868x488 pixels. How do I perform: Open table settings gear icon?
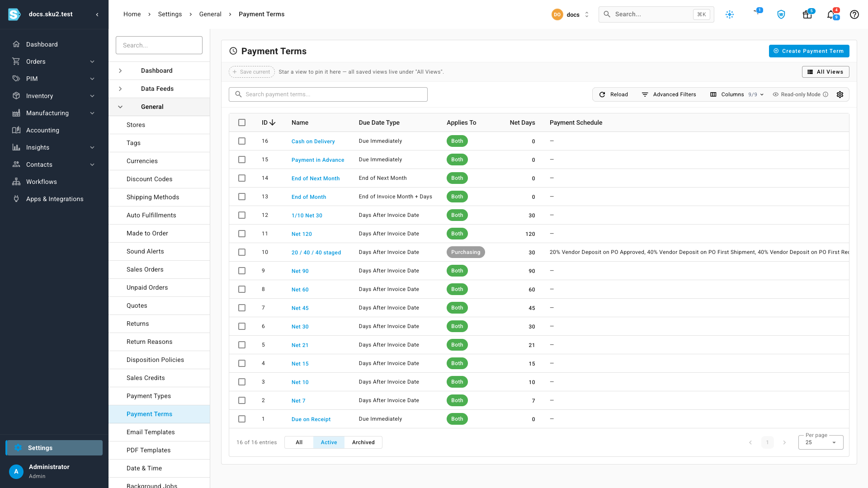coord(840,94)
